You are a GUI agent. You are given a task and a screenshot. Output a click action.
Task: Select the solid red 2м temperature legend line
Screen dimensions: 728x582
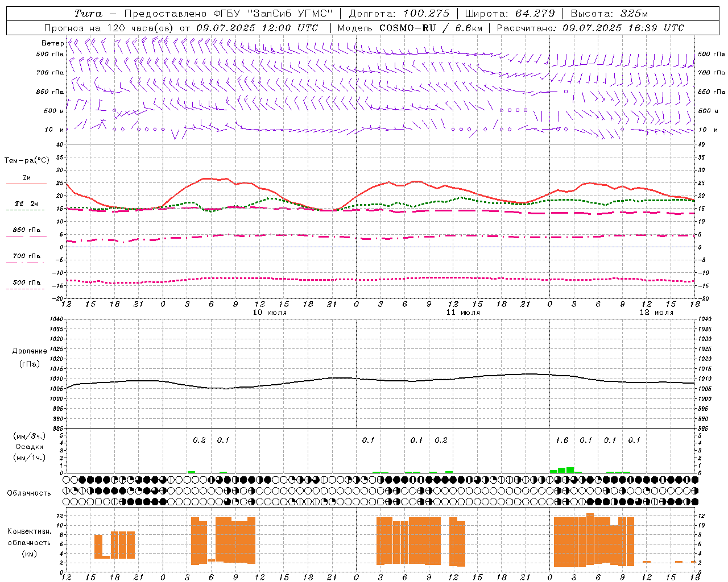[x=26, y=184]
